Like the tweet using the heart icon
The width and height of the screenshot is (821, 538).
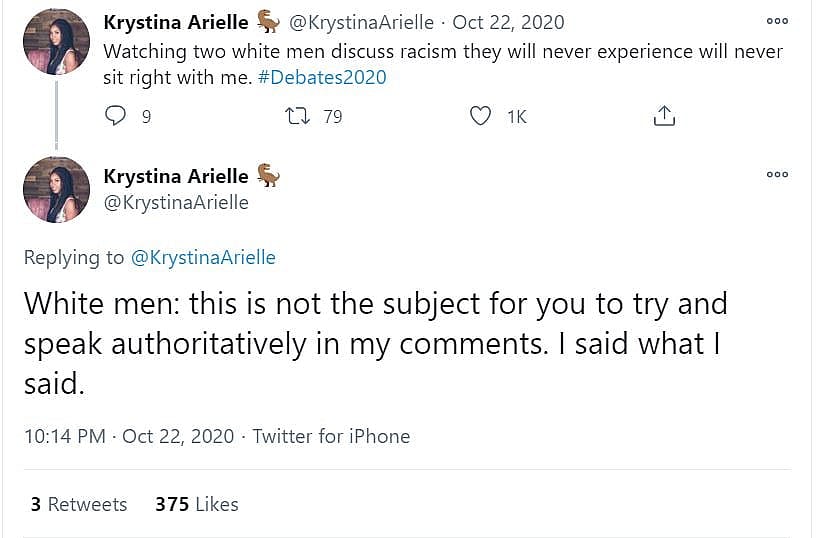pos(481,116)
